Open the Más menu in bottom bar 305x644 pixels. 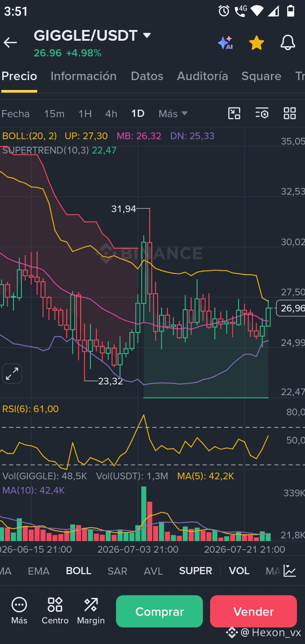point(19,611)
